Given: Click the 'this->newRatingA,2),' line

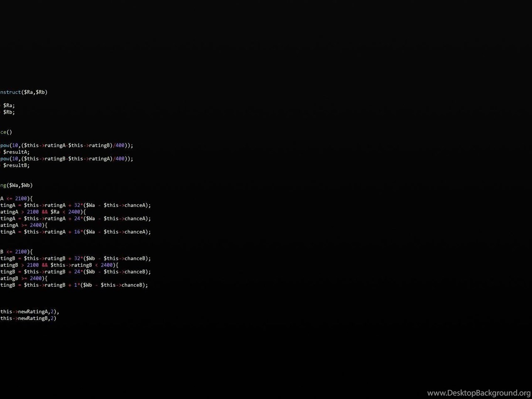Looking at the screenshot, I should point(30,312).
